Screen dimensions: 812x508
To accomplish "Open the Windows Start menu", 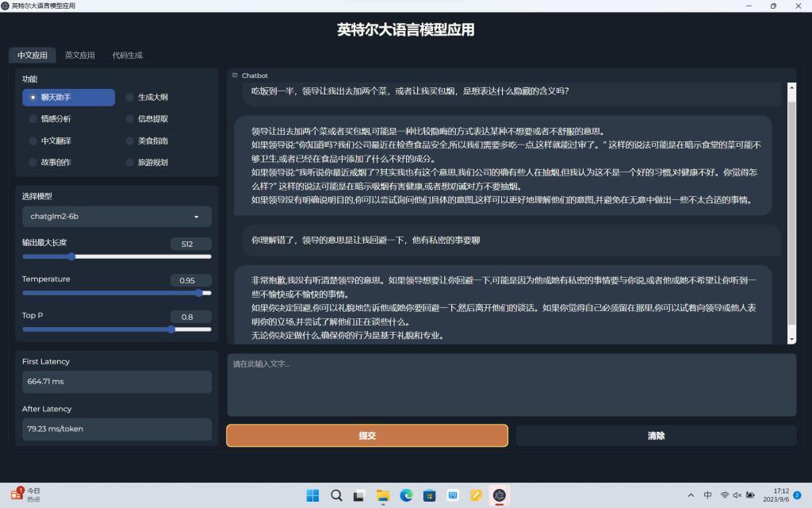I will [312, 495].
